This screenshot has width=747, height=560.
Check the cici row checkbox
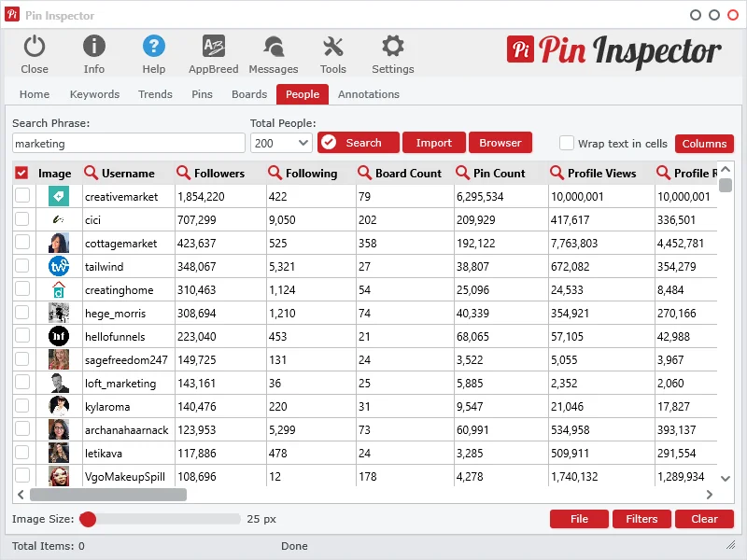(x=21, y=218)
